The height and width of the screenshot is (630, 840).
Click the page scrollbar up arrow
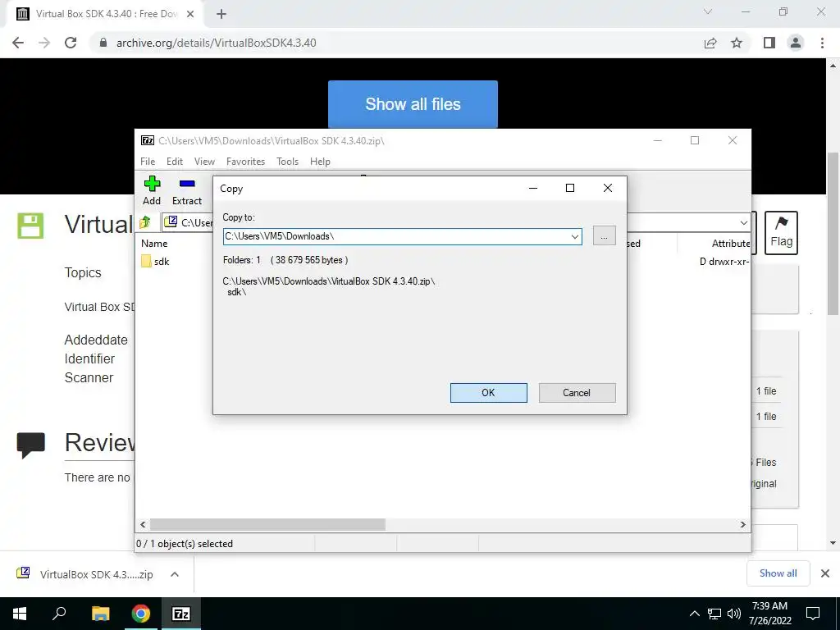tap(833, 66)
